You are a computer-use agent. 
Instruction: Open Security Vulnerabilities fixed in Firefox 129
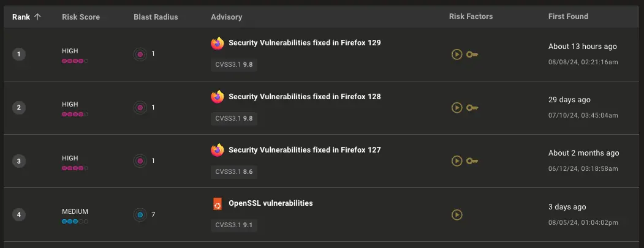pyautogui.click(x=305, y=43)
